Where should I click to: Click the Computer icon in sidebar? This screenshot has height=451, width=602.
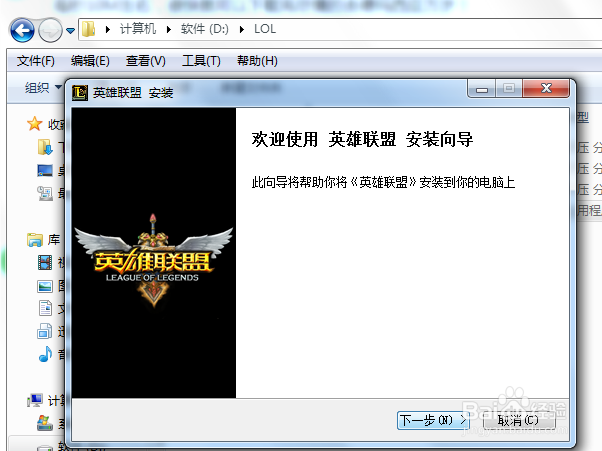point(35,401)
